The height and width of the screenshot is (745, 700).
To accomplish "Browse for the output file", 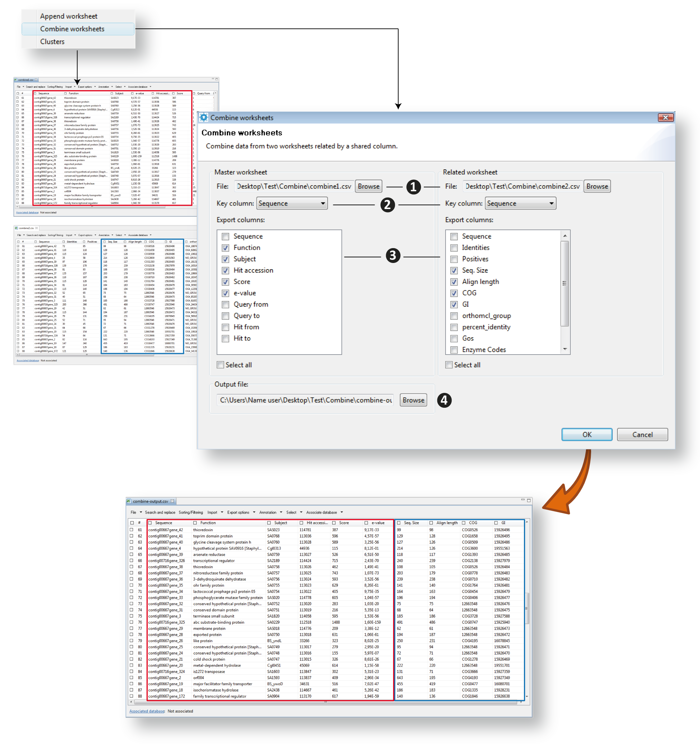I will pos(413,400).
